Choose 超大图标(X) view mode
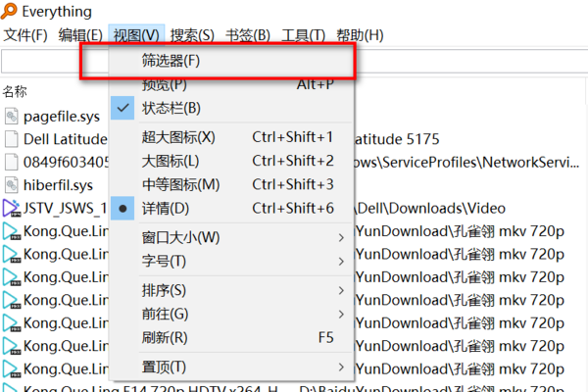Image resolution: width=588 pixels, height=392 pixels. click(x=231, y=137)
